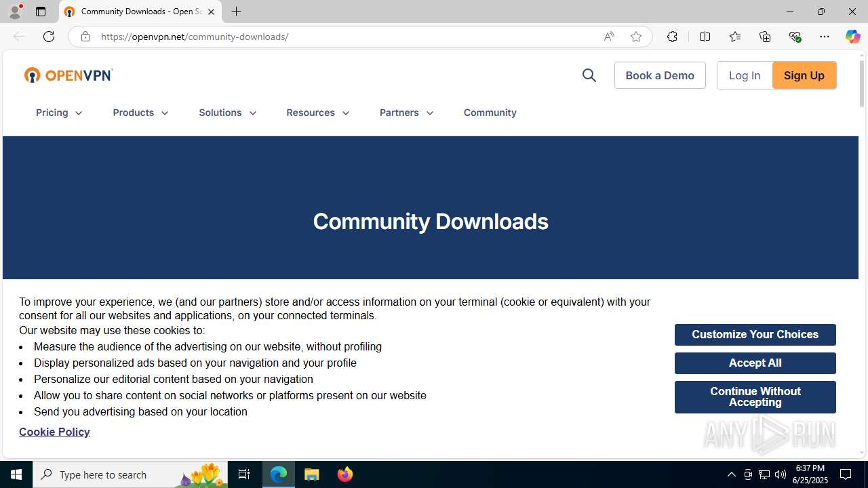Close the Community Downloads tab
This screenshot has width=868, height=488.
[211, 12]
